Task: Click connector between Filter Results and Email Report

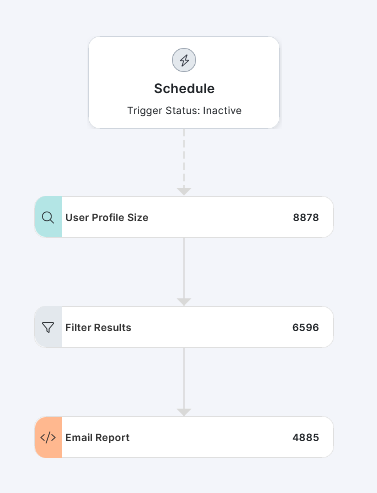Action: (x=184, y=378)
